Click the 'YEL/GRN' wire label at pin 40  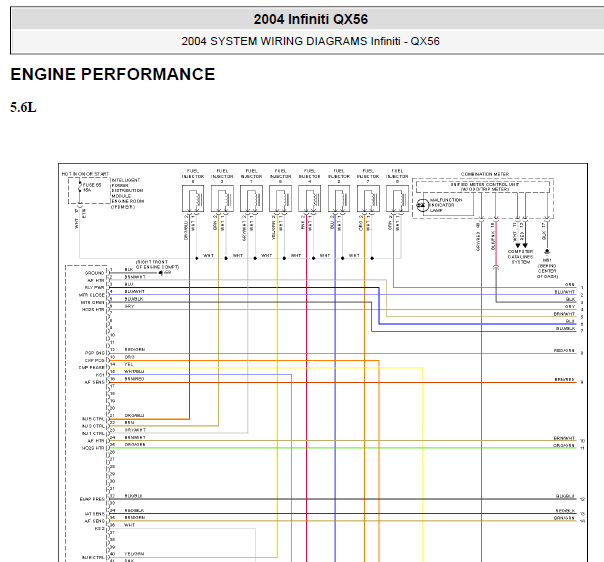tap(134, 554)
